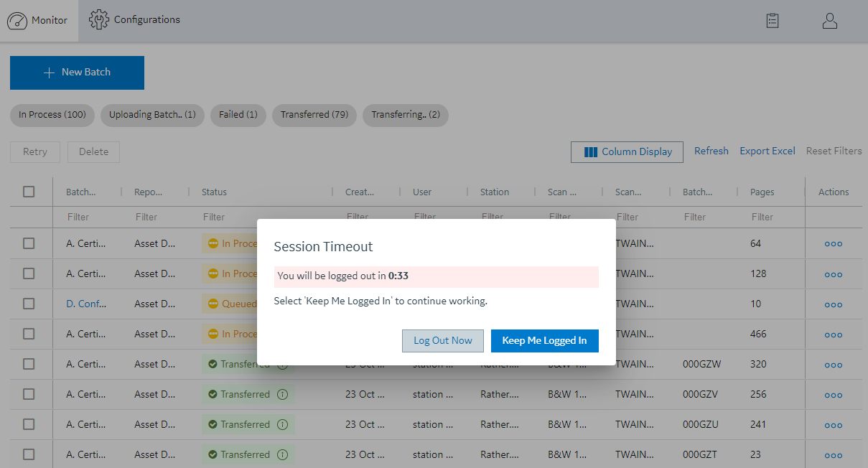Viewport: 868px width, 468px height.
Task: Click the Export Excel link
Action: [767, 151]
